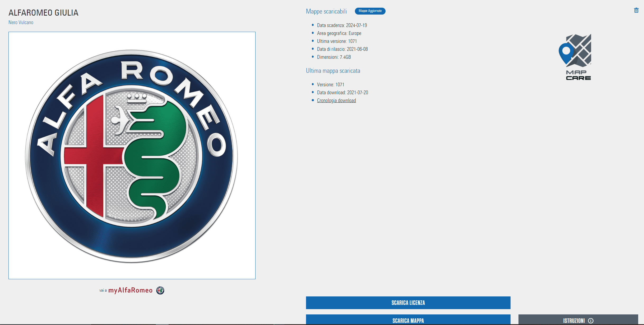Screen dimensions: 644x325
Task: Select the Data scadenza 2024-07-19 entry
Action: tap(342, 25)
